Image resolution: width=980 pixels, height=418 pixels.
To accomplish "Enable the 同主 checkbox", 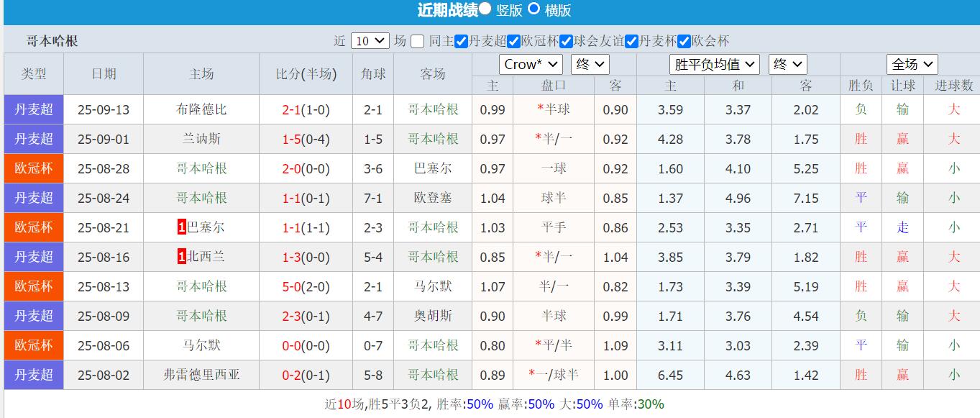I will [416, 41].
